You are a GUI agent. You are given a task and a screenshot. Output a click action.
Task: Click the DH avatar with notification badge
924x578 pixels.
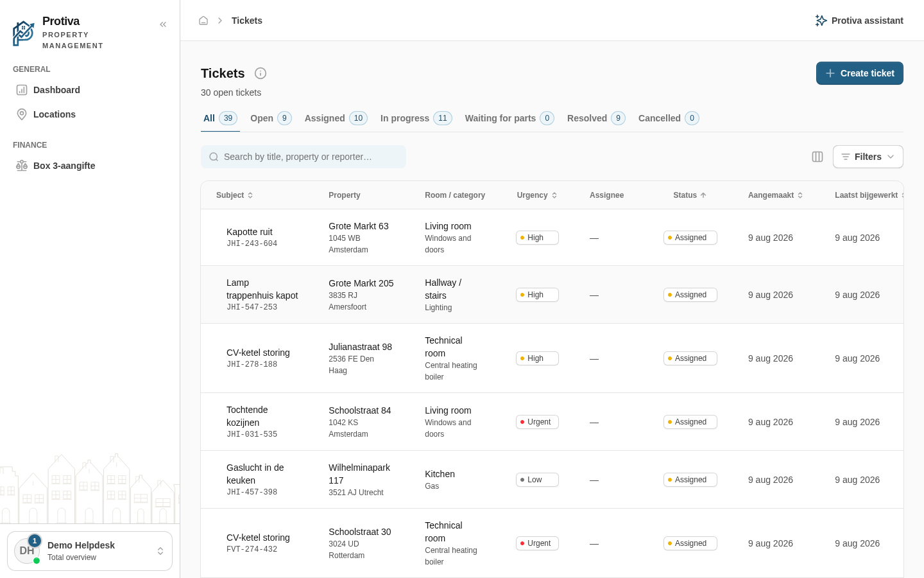(x=27, y=551)
